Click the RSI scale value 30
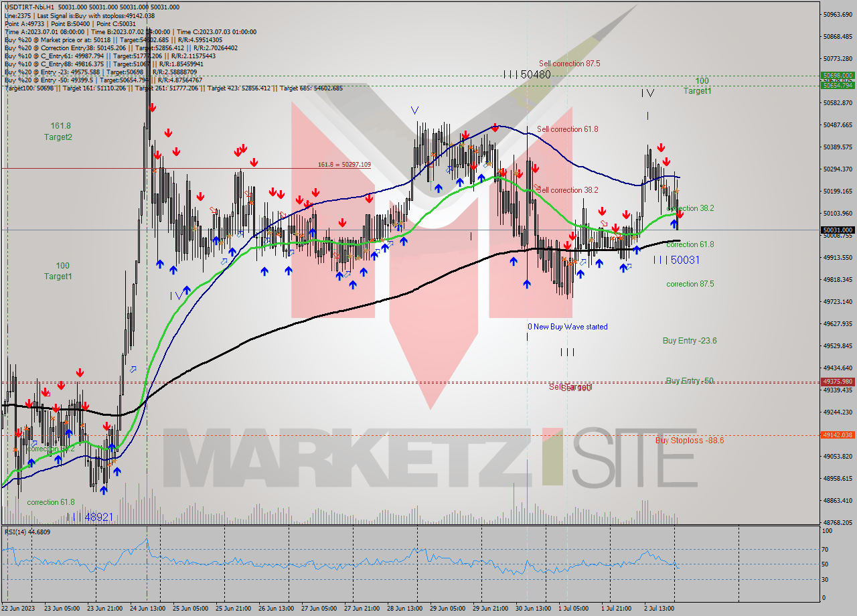857x616 pixels. [x=826, y=579]
